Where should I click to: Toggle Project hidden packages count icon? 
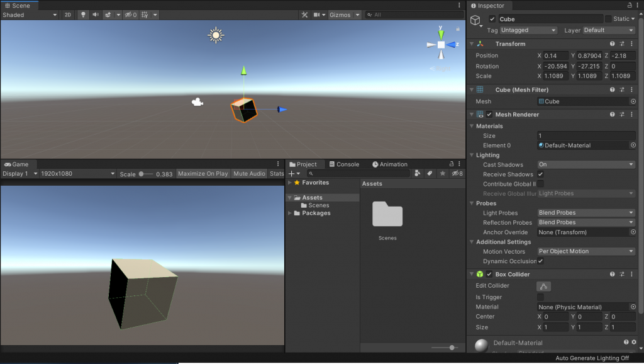[457, 174]
